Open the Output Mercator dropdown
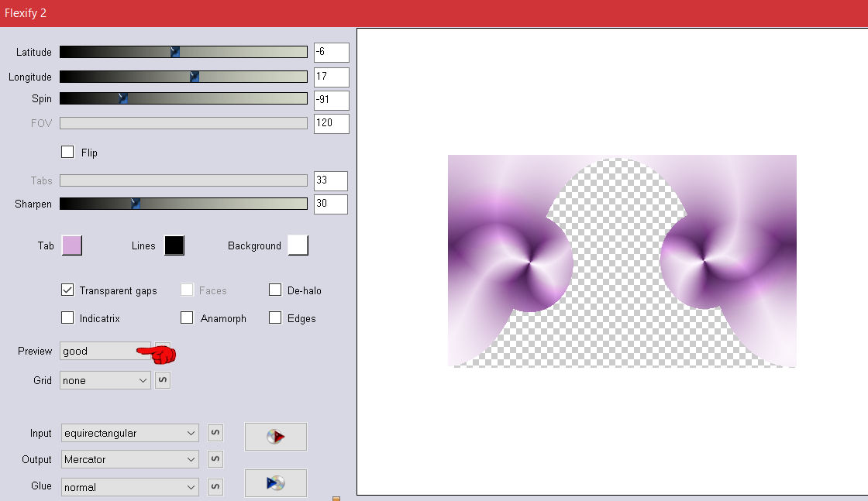Image resolution: width=868 pixels, height=501 pixels. 129,459
